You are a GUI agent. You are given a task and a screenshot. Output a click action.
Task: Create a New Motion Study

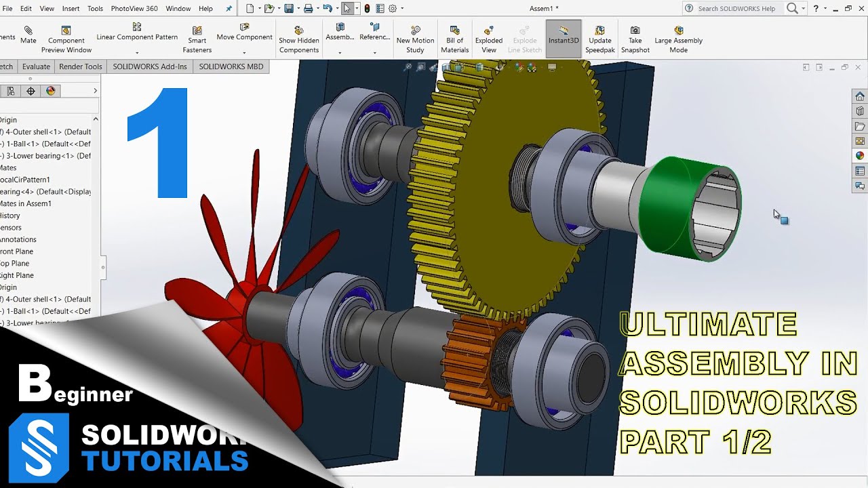click(414, 37)
